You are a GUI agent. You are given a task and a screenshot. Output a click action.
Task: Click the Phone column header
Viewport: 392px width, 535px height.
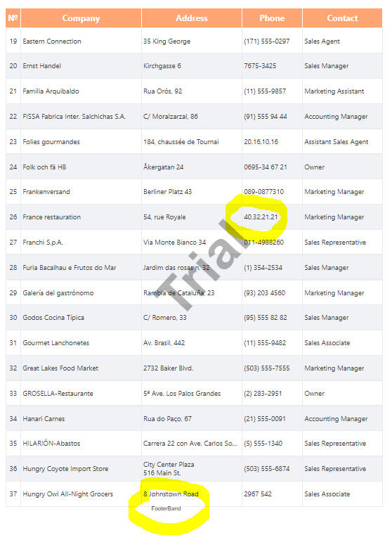272,18
